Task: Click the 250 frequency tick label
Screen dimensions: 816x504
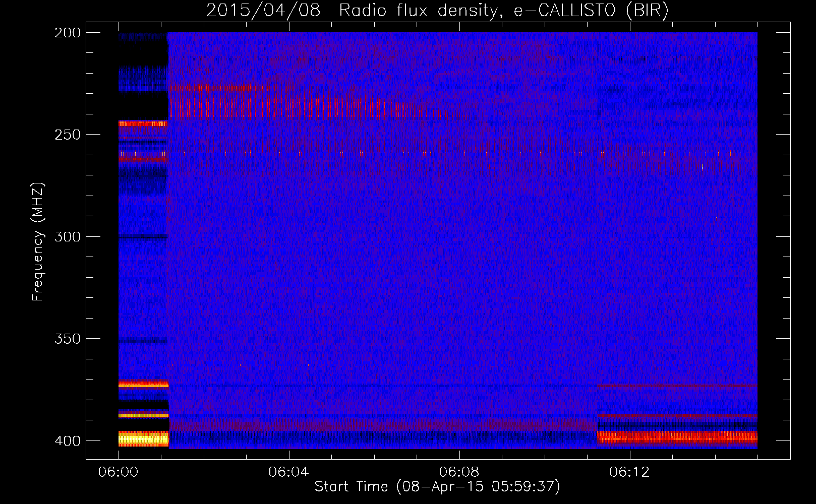Action: click(x=68, y=135)
